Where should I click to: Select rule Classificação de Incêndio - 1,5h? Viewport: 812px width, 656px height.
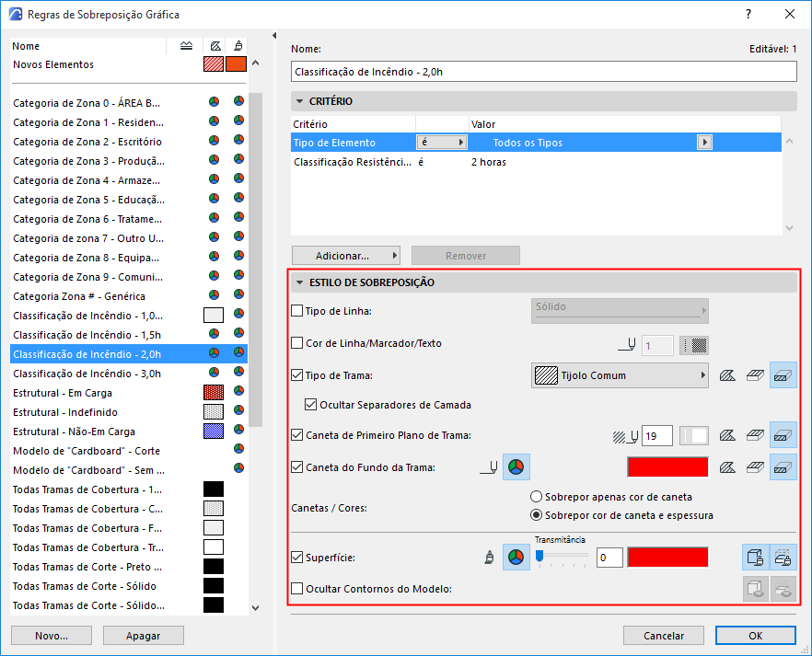pyautogui.click(x=129, y=335)
